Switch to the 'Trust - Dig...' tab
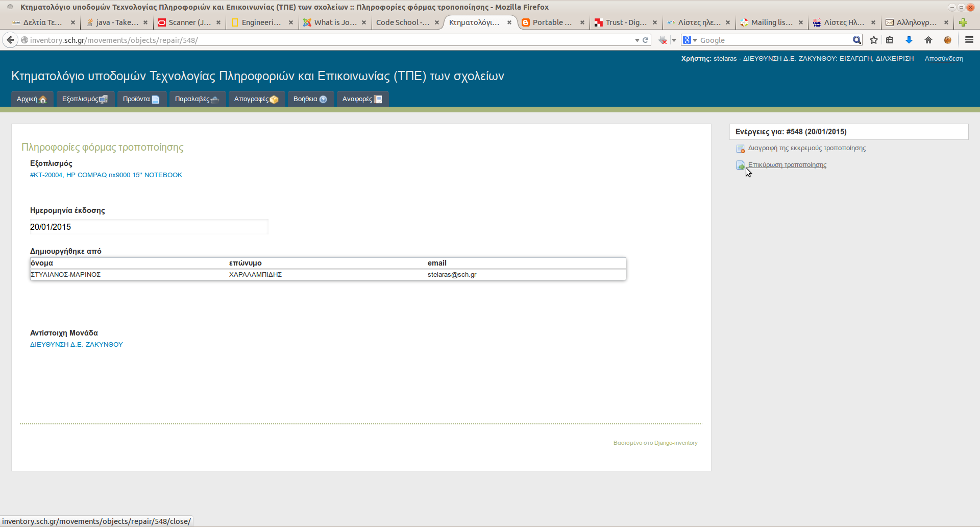The width and height of the screenshot is (980, 527). click(626, 22)
